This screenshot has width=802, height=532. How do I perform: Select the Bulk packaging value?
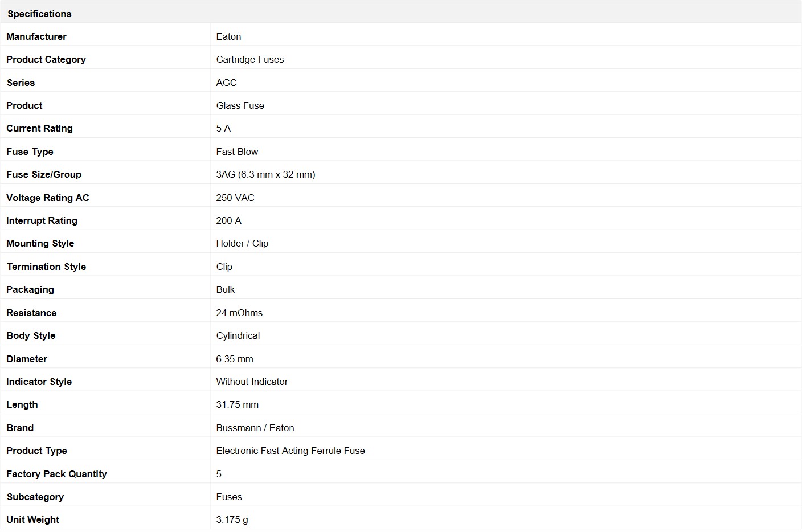(x=225, y=289)
